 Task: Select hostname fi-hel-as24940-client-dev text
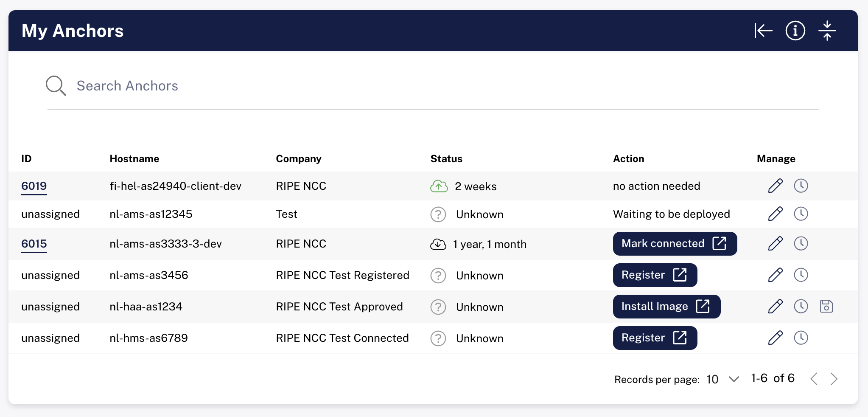coord(175,186)
